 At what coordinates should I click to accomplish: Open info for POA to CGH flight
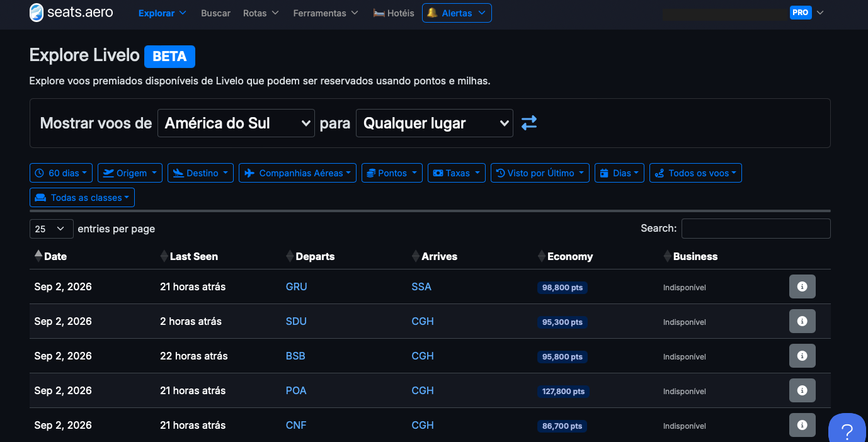point(802,390)
